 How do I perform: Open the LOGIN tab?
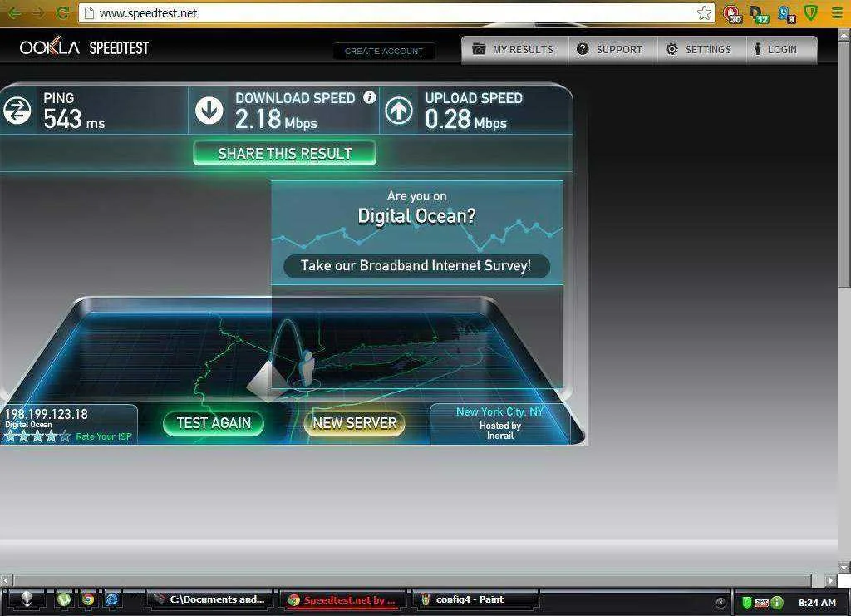click(x=781, y=49)
